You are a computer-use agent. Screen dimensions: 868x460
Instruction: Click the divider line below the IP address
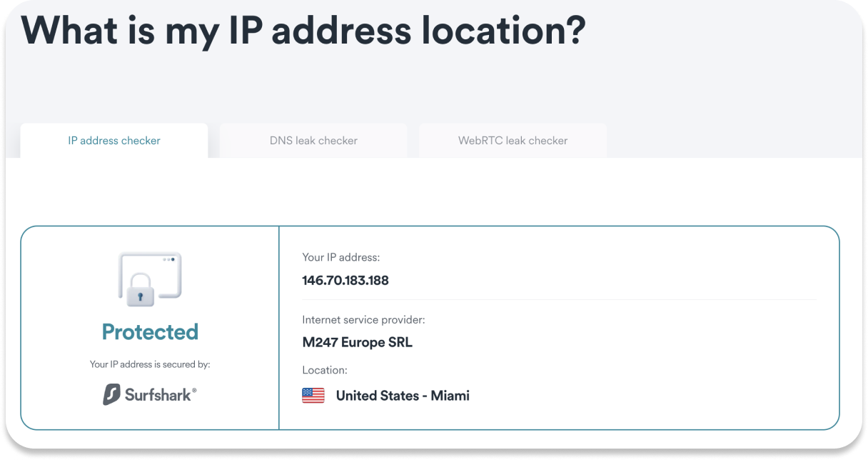(x=559, y=299)
